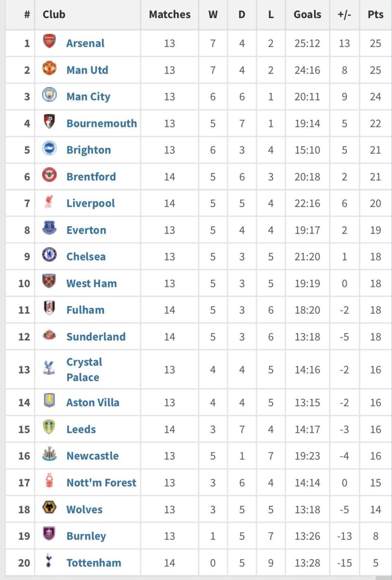
Task: Click the Man City club crest
Action: point(50,96)
